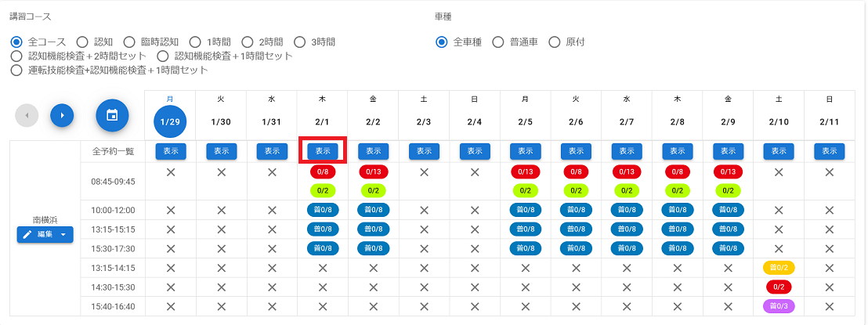Click the X mark for 1/29 at 08:45-09:45
Screen dimensions: 868x325
[x=171, y=172]
